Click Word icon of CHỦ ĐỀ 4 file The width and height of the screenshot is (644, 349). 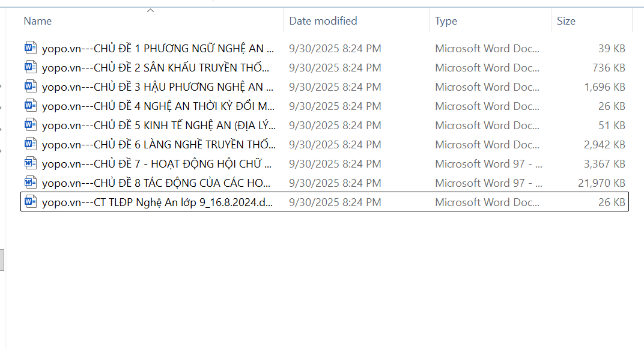point(31,106)
